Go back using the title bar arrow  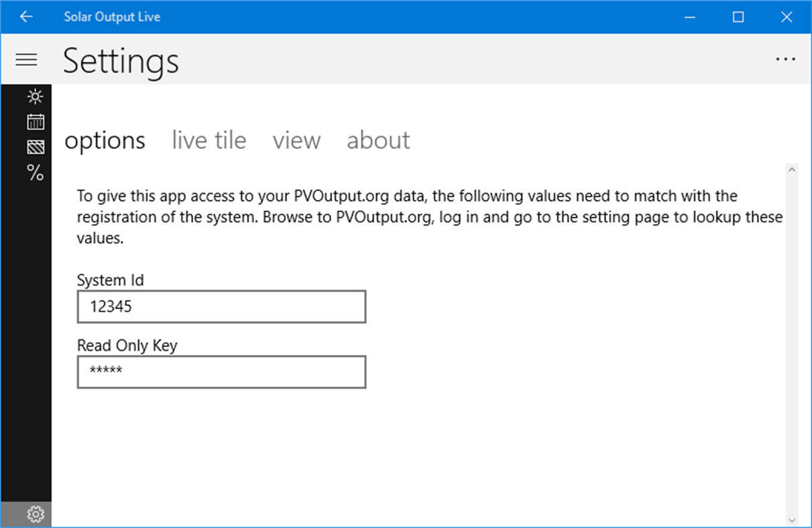[x=26, y=17]
